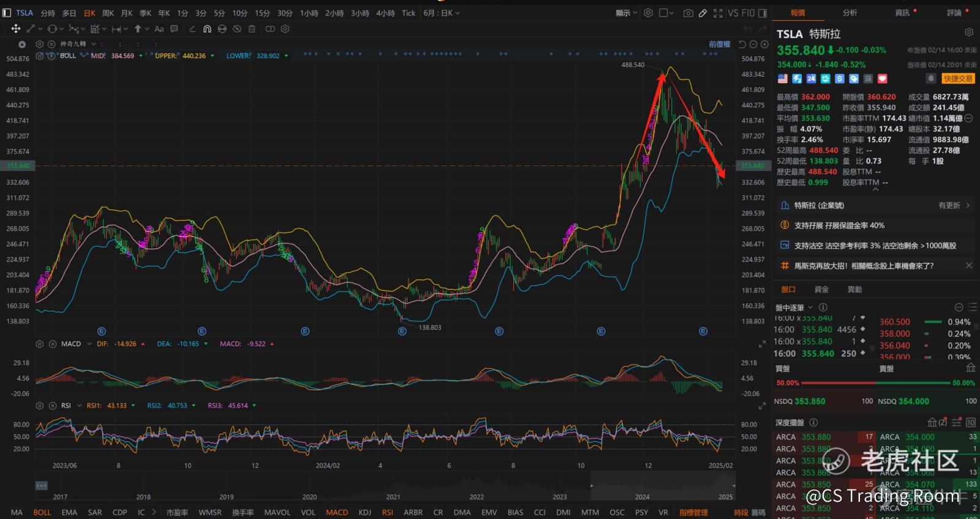Viewport: 980px width, 519px height.
Task: Set a price alert with bell icon
Action: (x=930, y=78)
